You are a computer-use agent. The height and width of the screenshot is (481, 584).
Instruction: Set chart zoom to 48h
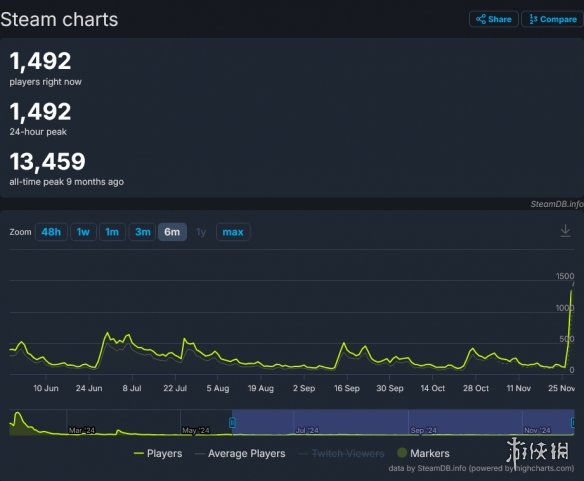(51, 232)
